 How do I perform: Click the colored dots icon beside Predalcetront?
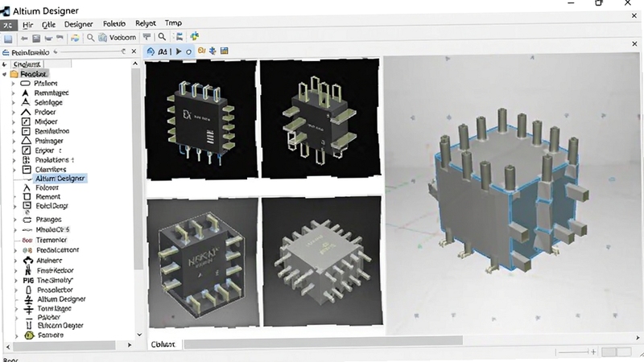tap(27, 250)
